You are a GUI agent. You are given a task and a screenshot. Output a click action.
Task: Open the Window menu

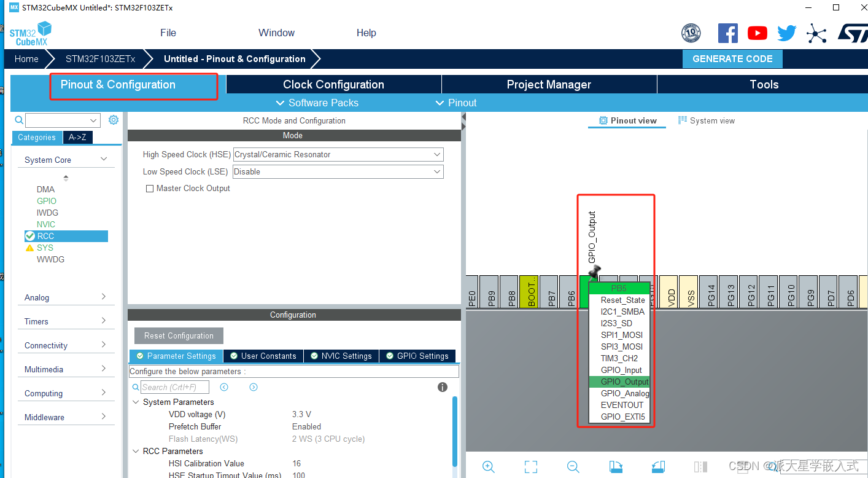click(276, 33)
